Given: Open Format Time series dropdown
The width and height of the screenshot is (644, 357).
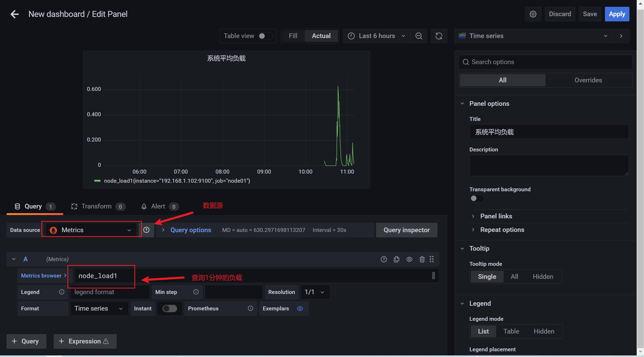Looking at the screenshot, I should coord(99,309).
